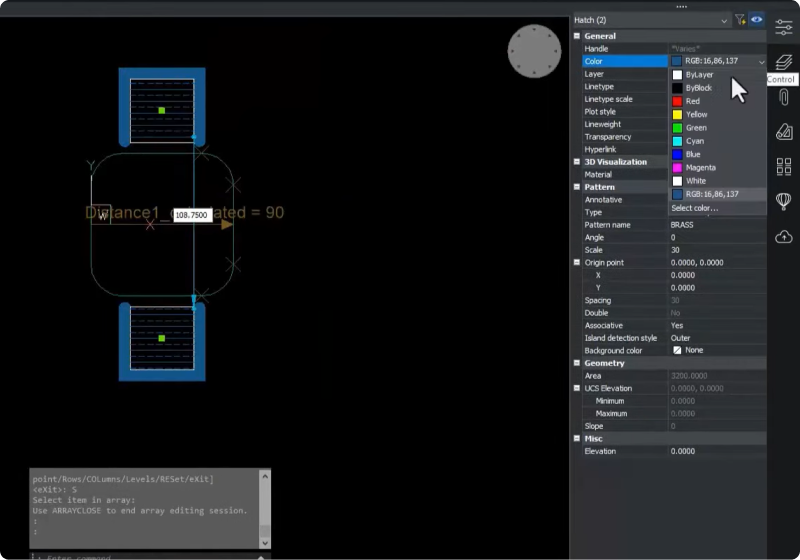The height and width of the screenshot is (560, 800).
Task: Click command history scroll up arrow
Action: [x=265, y=476]
